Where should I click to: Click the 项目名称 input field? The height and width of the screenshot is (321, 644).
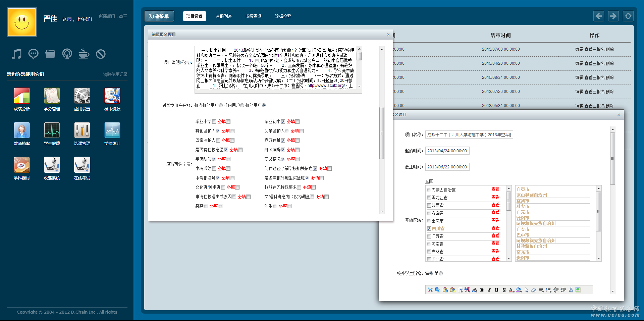point(469,135)
